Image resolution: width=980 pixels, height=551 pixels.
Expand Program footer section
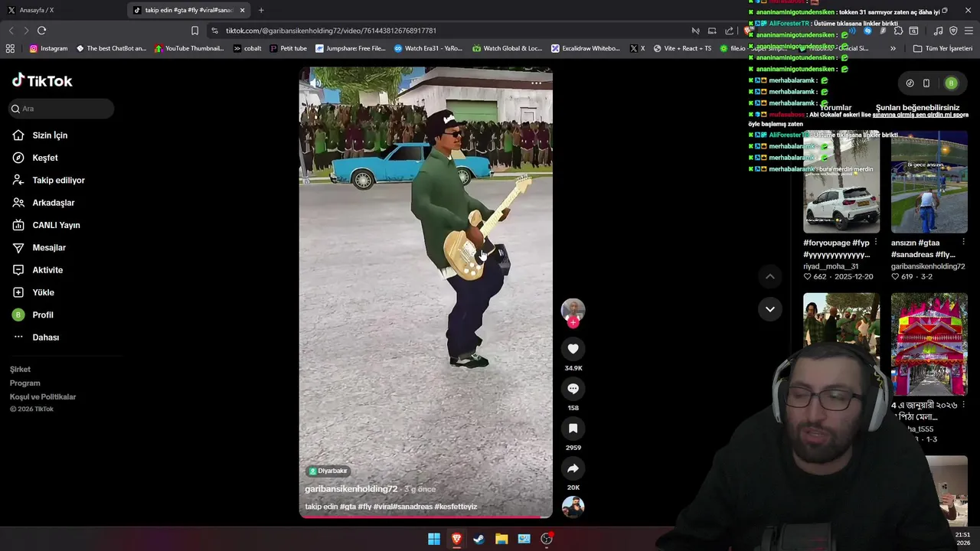(24, 383)
